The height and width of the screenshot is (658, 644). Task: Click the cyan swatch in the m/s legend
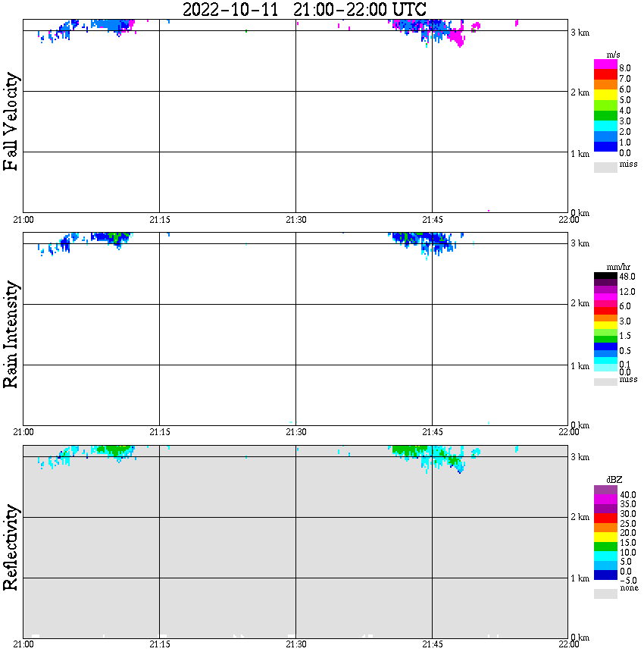pyautogui.click(x=605, y=126)
